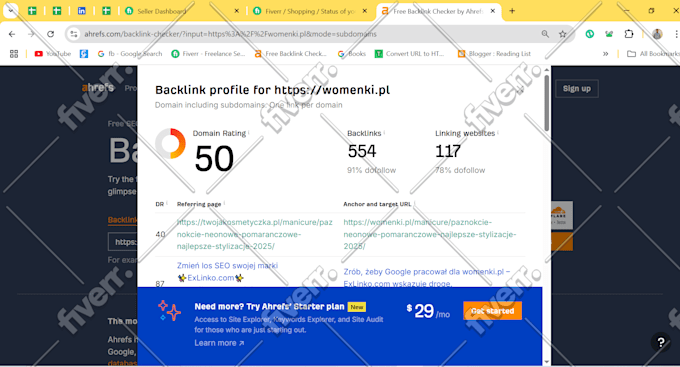The height and width of the screenshot is (367, 680).
Task: Open the Extensions puzzle icon
Action: (629, 34)
